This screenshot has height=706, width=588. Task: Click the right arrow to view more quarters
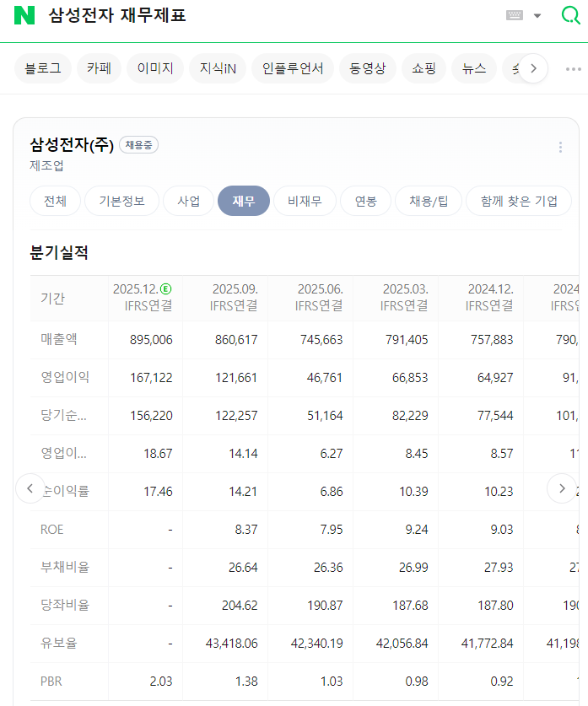(562, 488)
